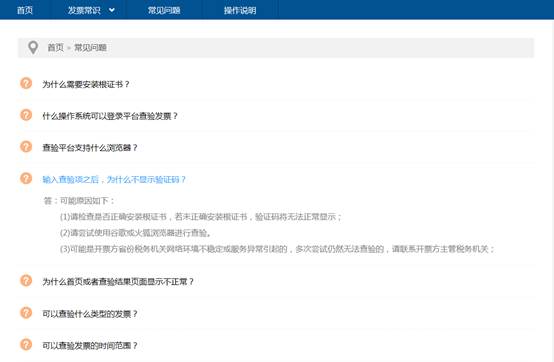Click question icon beside 可以查验发票的时间范围

(26, 344)
